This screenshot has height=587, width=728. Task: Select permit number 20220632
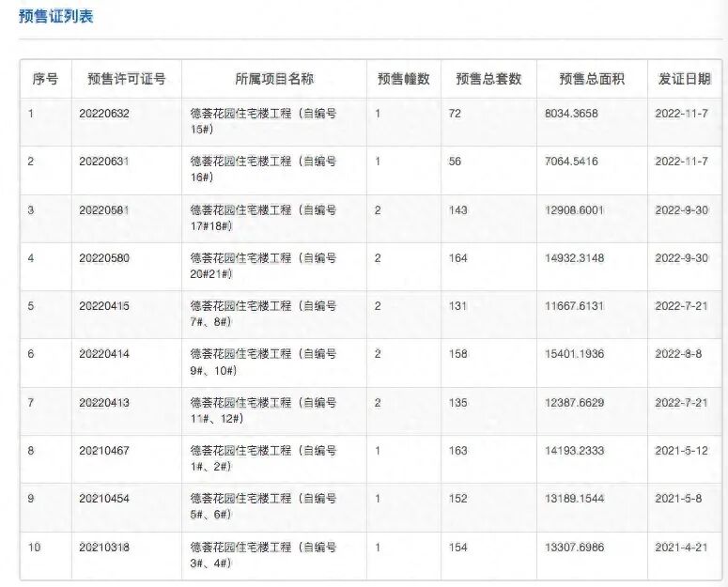(x=104, y=114)
